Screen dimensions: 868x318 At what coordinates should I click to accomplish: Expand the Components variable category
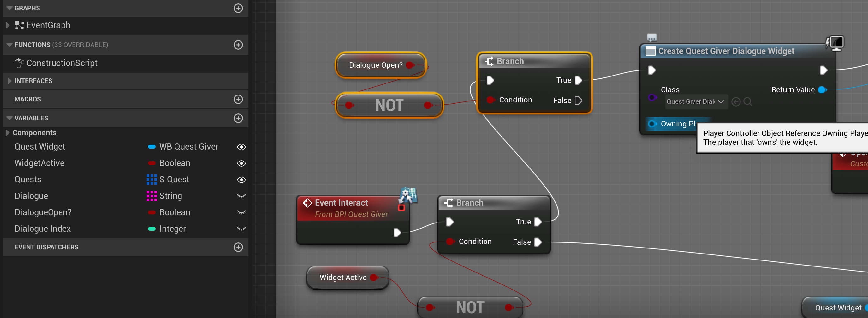[x=7, y=133]
